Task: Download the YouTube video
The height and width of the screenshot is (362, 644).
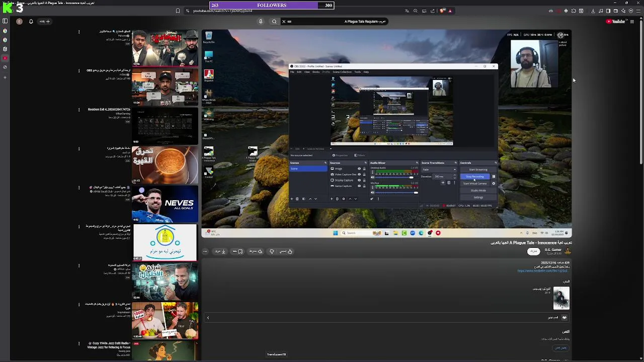Action: click(x=219, y=251)
